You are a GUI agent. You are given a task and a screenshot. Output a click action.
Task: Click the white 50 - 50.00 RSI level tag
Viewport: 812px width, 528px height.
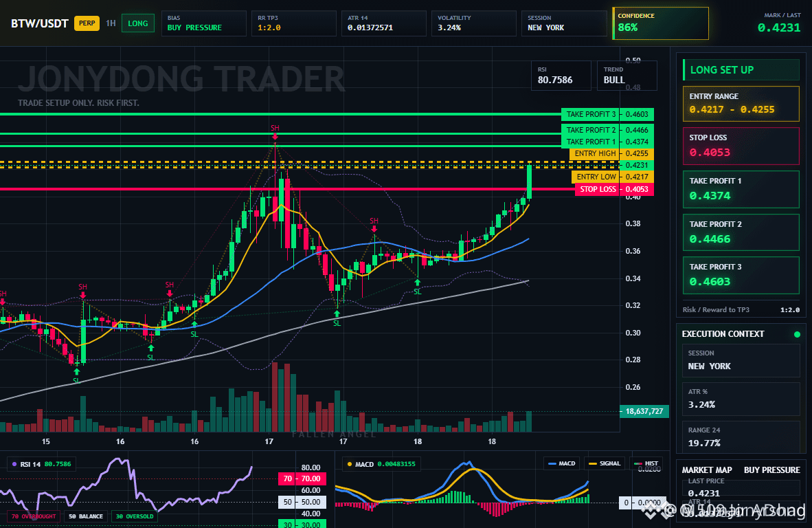(302, 502)
